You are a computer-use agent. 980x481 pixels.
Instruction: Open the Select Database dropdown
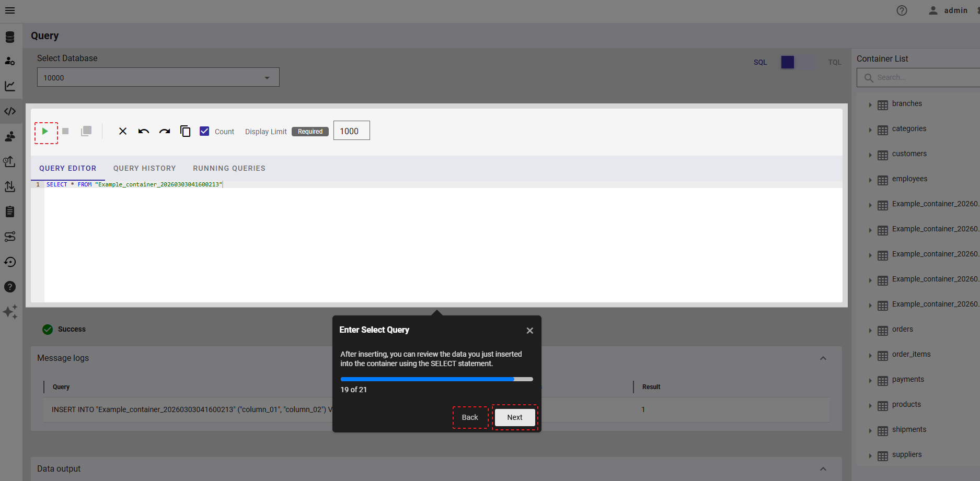coord(158,77)
